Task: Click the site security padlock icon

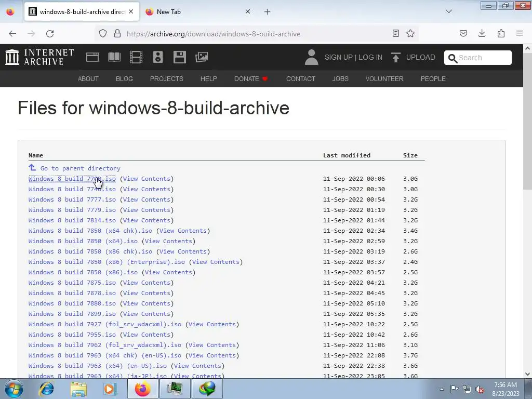Action: click(x=117, y=33)
